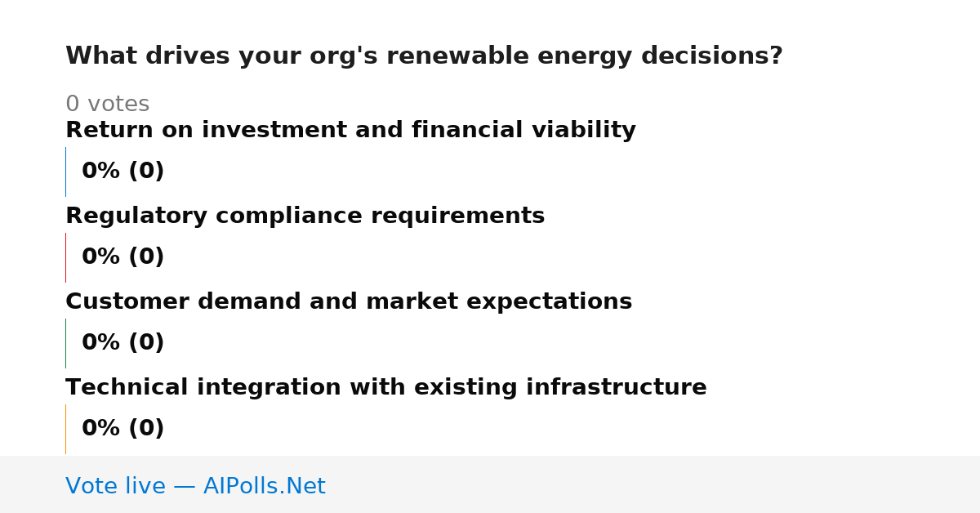
Task: Pick Customer demand and market expectations
Action: pyautogui.click(x=349, y=302)
